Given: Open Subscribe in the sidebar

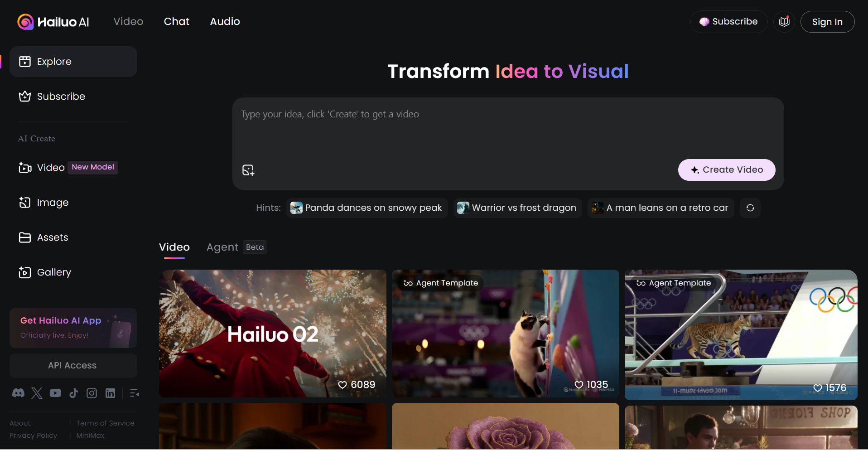Looking at the screenshot, I should click(73, 97).
